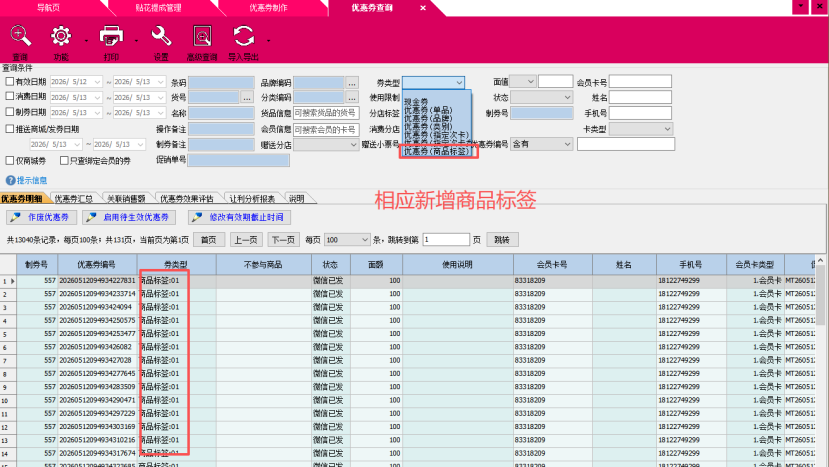Open the 高级查询 advanced search icon
The width and height of the screenshot is (829, 467).
[202, 36]
